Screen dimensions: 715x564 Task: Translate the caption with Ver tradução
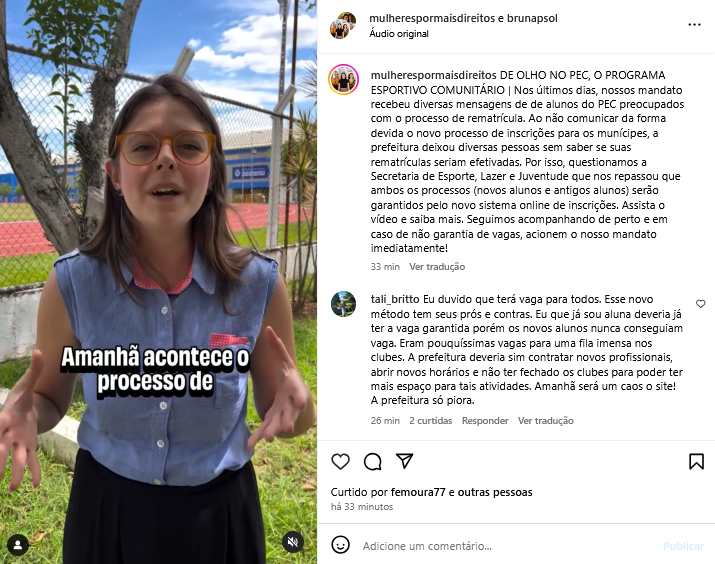coord(437,267)
